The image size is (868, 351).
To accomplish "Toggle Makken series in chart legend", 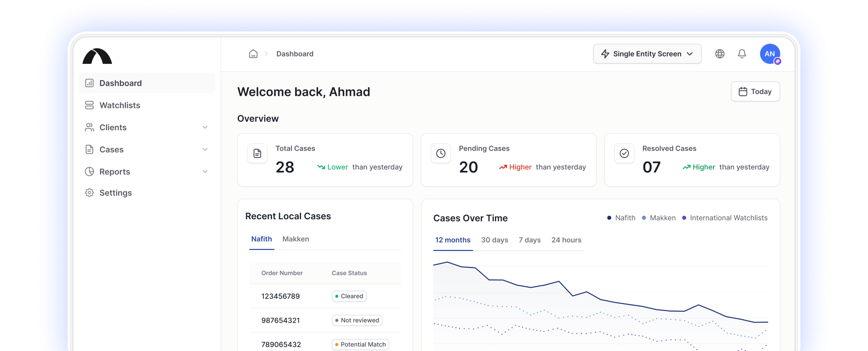I will coord(659,218).
